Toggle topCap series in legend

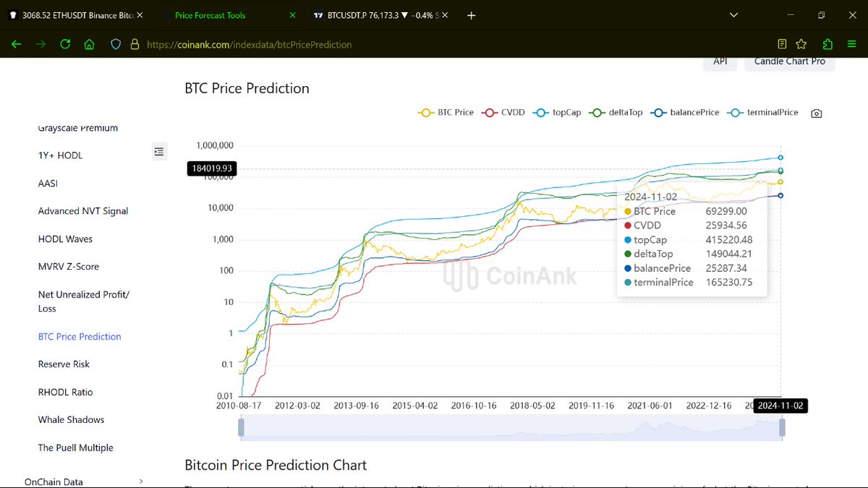tap(557, 113)
